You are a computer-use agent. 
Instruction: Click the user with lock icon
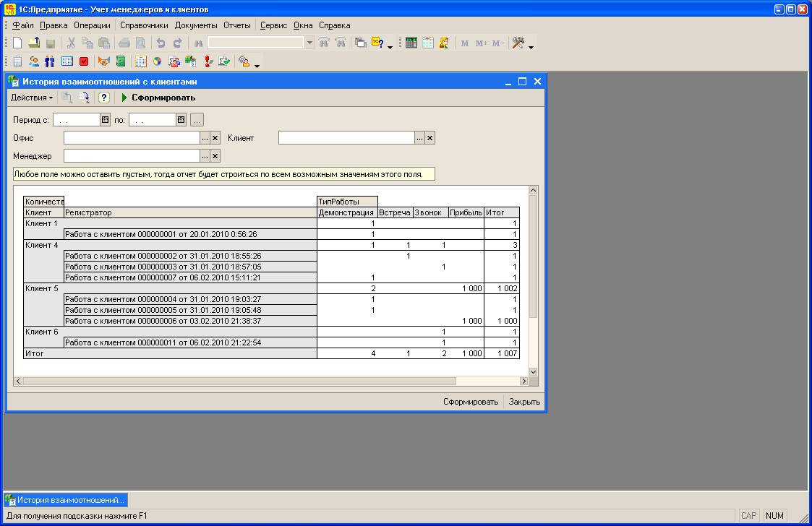coord(444,43)
